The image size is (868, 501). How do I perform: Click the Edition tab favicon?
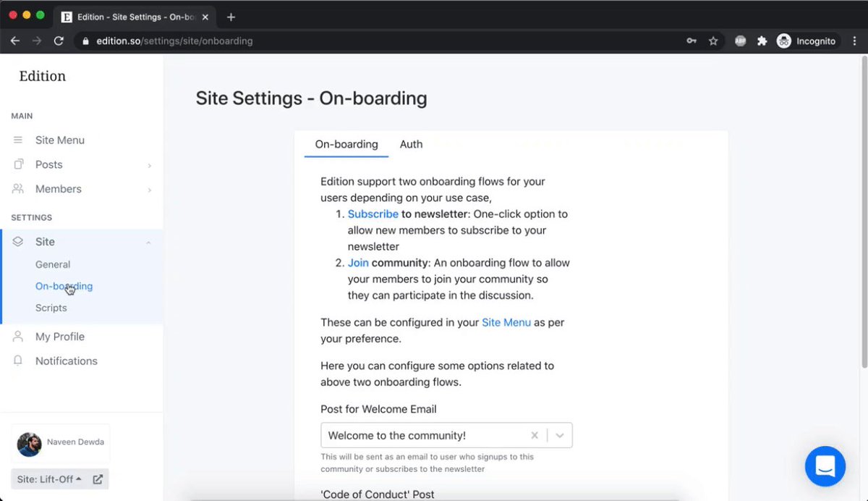[67, 17]
